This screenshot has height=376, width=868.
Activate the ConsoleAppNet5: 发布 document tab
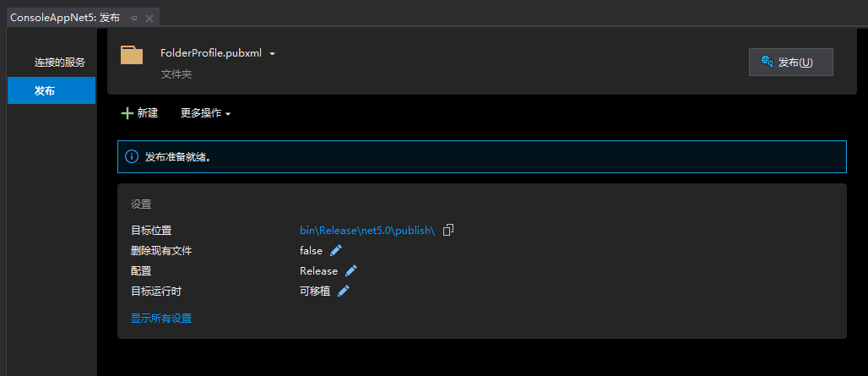(65, 18)
